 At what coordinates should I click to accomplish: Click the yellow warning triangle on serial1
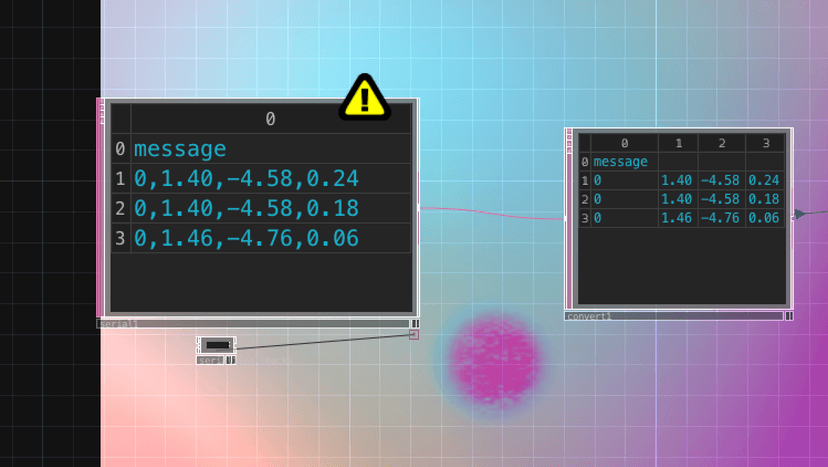point(364,98)
